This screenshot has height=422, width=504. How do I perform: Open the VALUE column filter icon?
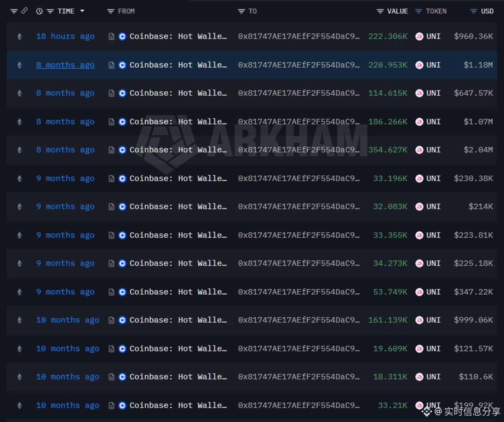pos(380,11)
